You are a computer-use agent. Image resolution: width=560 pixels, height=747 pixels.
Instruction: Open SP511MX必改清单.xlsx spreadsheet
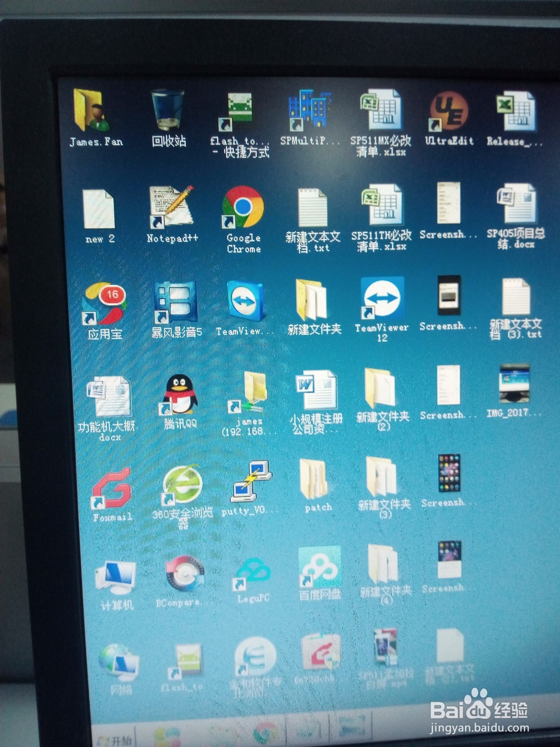coord(381,122)
